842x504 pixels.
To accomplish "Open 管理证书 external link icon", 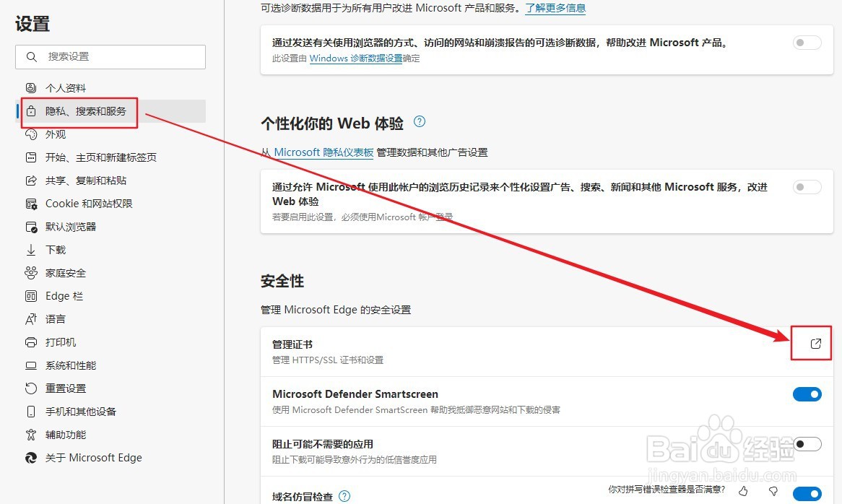I will point(816,344).
